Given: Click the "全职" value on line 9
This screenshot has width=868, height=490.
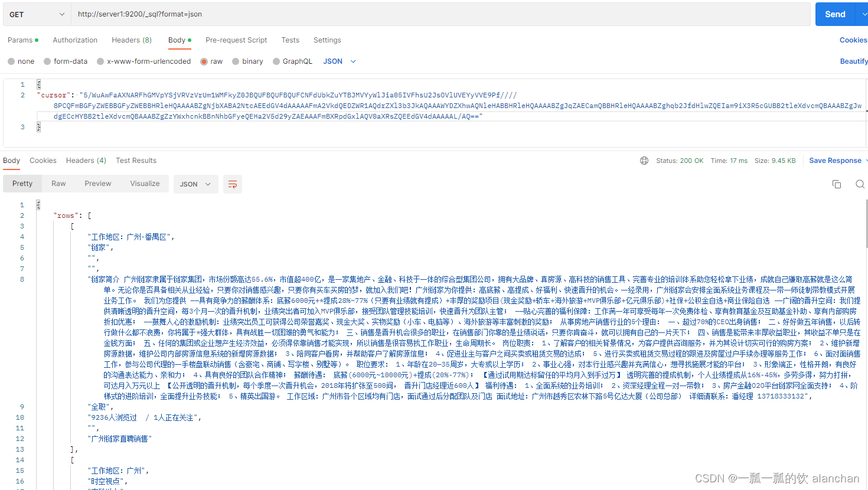Looking at the screenshot, I should 99,407.
